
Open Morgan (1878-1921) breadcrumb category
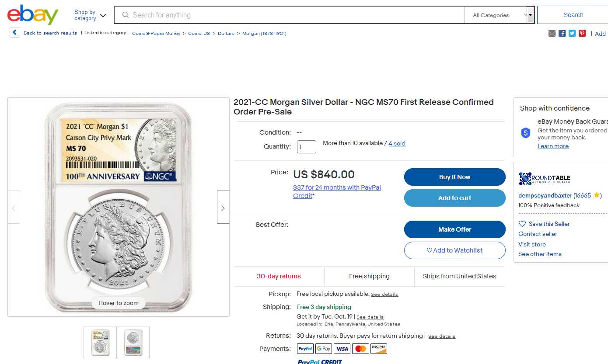pos(264,34)
